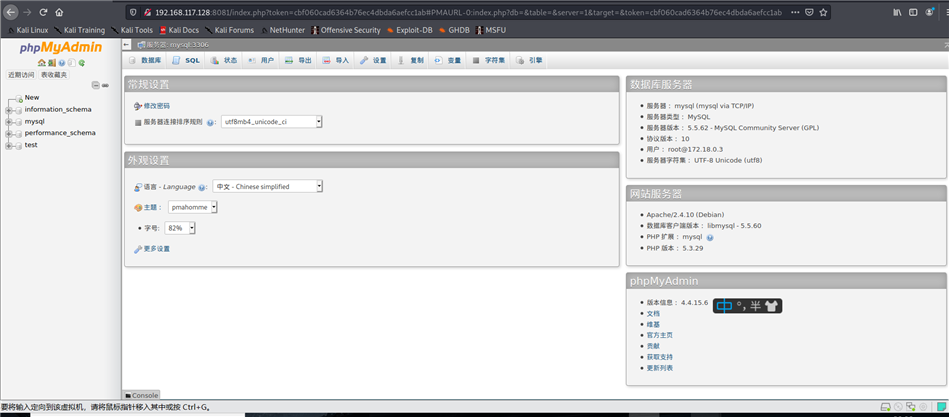Screen dimensions: 949x417
Task: Open page actions three-dots menu in address bar
Action: coord(794,12)
